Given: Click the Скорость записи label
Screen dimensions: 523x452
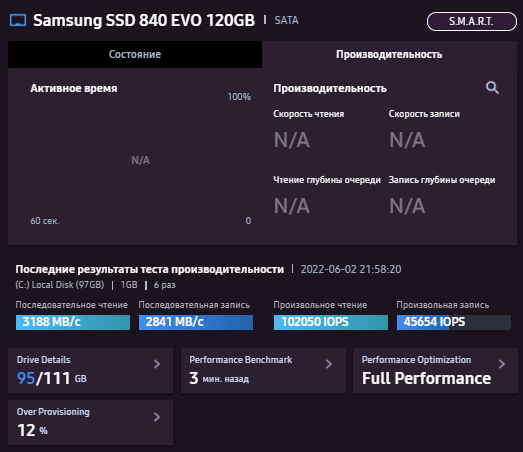Looking at the screenshot, I should [x=424, y=114].
